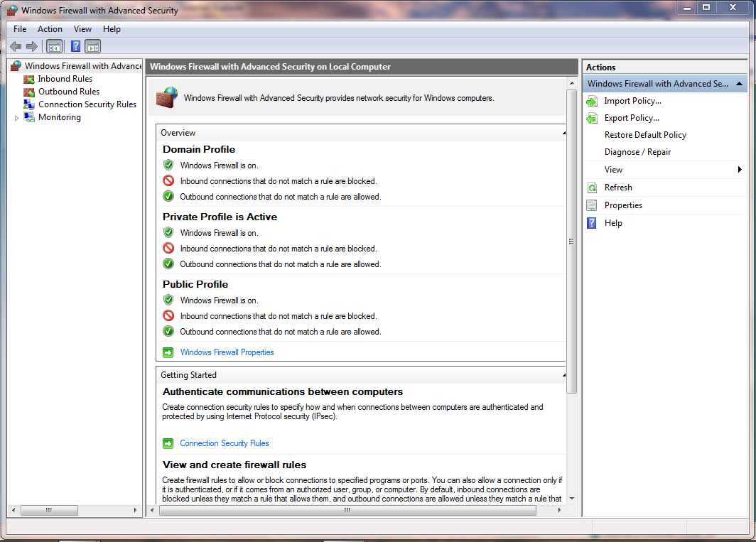Click the Connection Security Rules tree icon

tap(29, 104)
